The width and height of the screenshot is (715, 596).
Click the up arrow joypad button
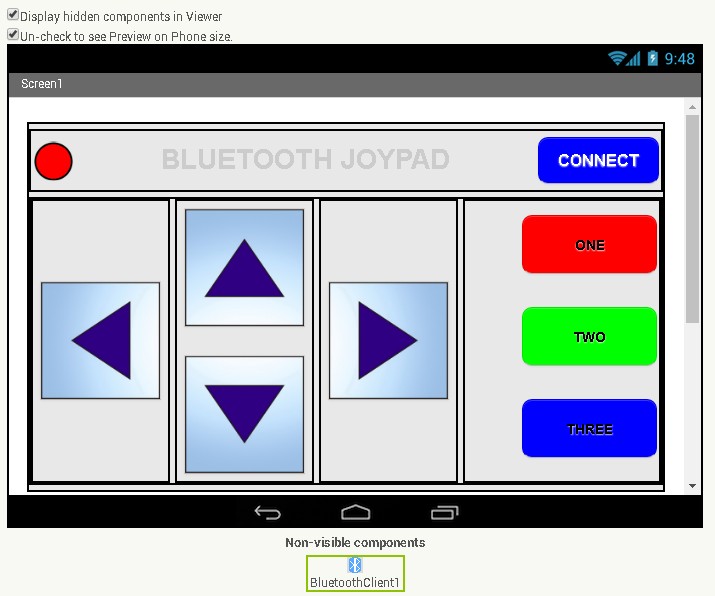tap(244, 268)
